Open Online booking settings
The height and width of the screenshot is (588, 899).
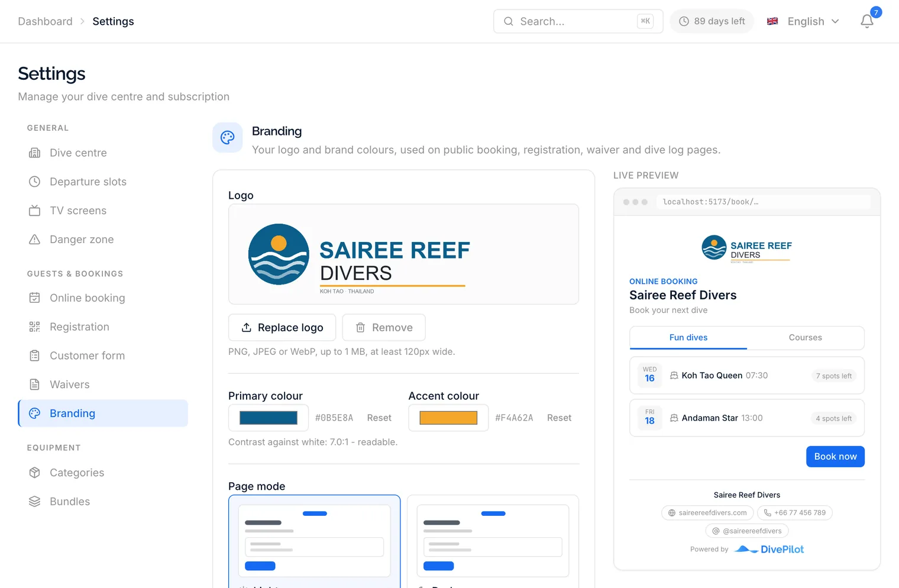pos(103,298)
